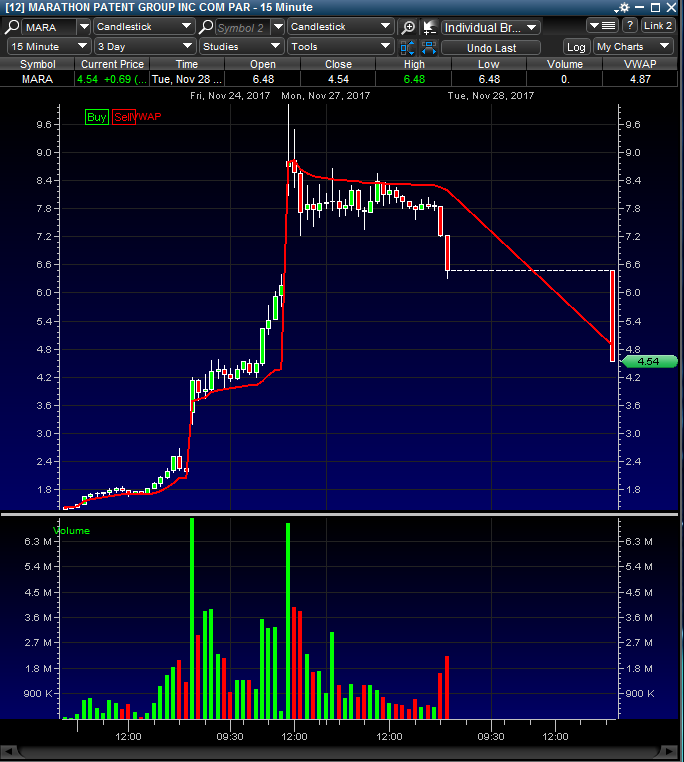
Task: Click the VWAP column header
Action: tap(640, 64)
